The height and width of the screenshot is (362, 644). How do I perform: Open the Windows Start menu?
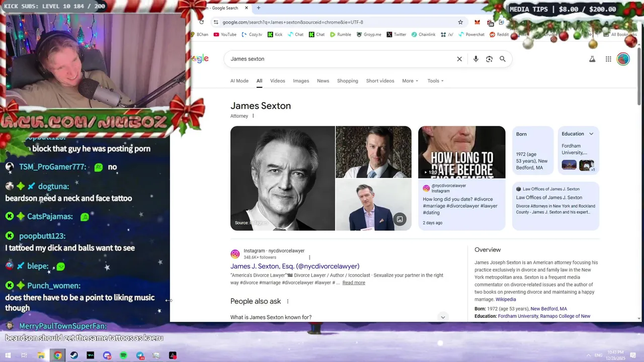pos(8,355)
